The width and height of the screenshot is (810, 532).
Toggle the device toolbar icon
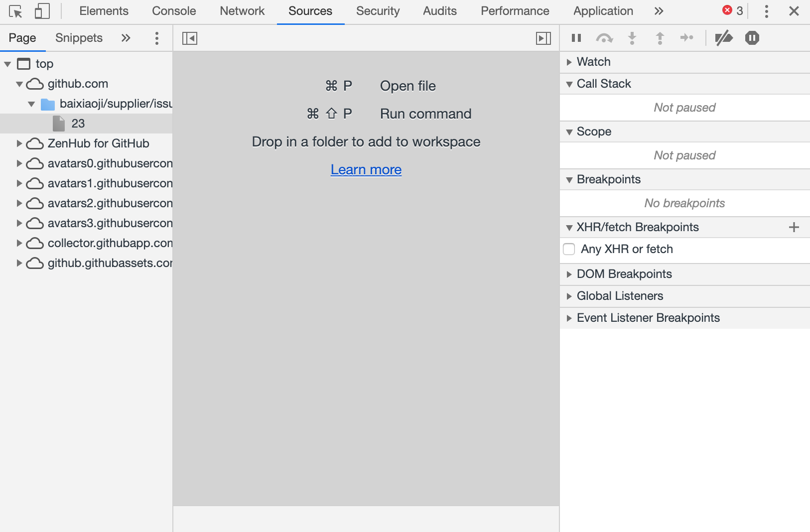click(x=42, y=11)
